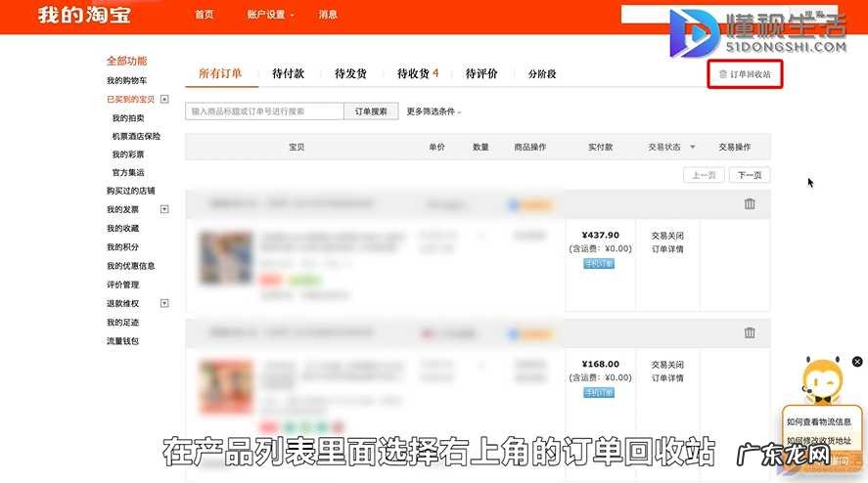Click 如何查看物流信息 help link

[819, 422]
